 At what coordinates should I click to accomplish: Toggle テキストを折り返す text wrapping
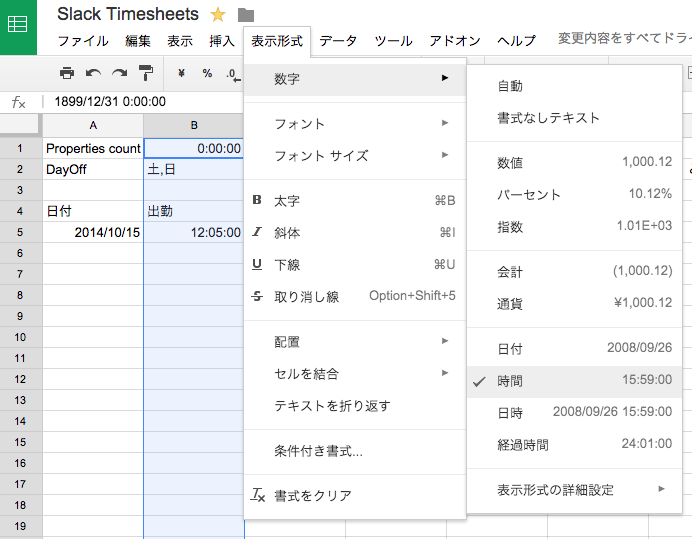(x=355, y=405)
